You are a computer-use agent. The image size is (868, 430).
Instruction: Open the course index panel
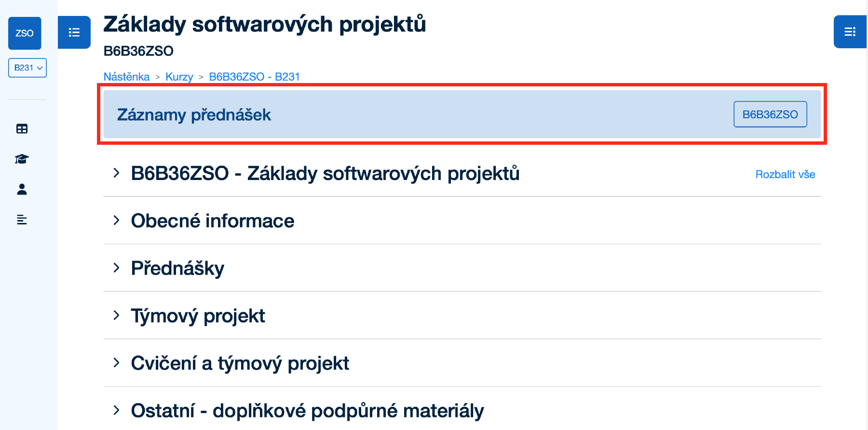click(74, 32)
